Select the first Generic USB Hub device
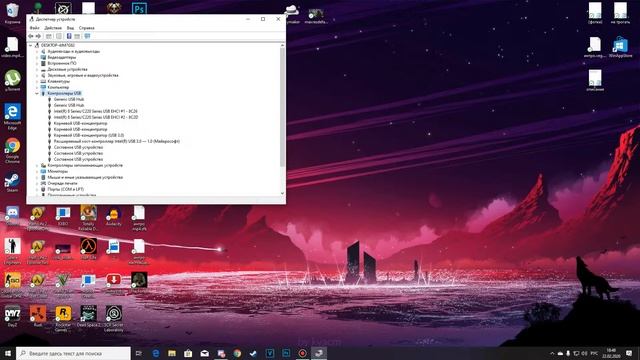 point(69,99)
